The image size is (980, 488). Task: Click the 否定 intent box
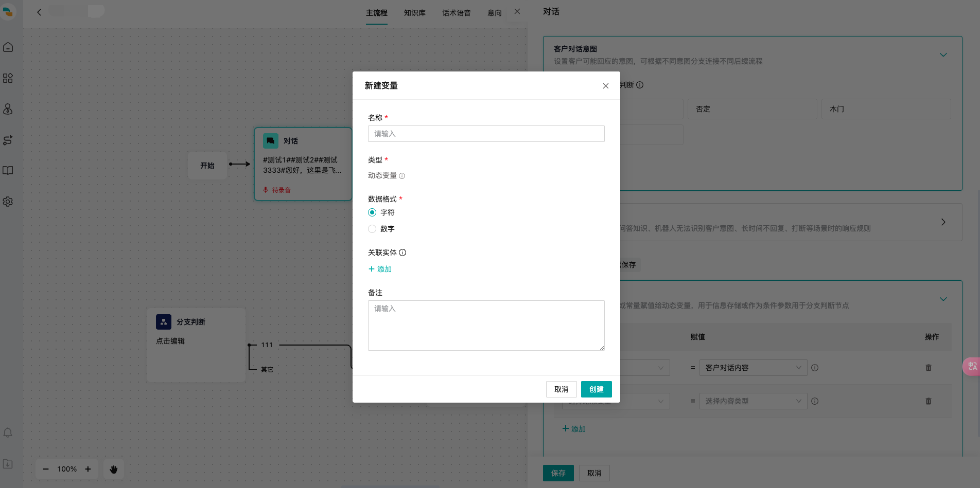tap(752, 109)
